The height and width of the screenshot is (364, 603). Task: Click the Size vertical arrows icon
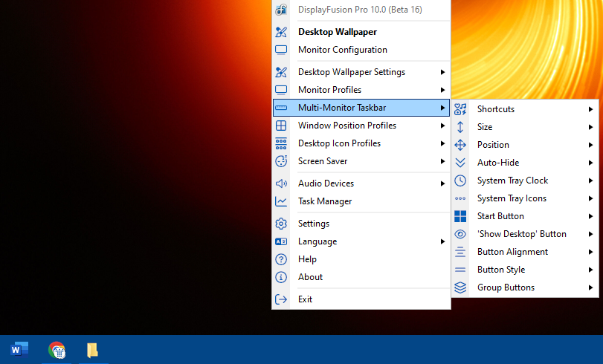point(460,127)
